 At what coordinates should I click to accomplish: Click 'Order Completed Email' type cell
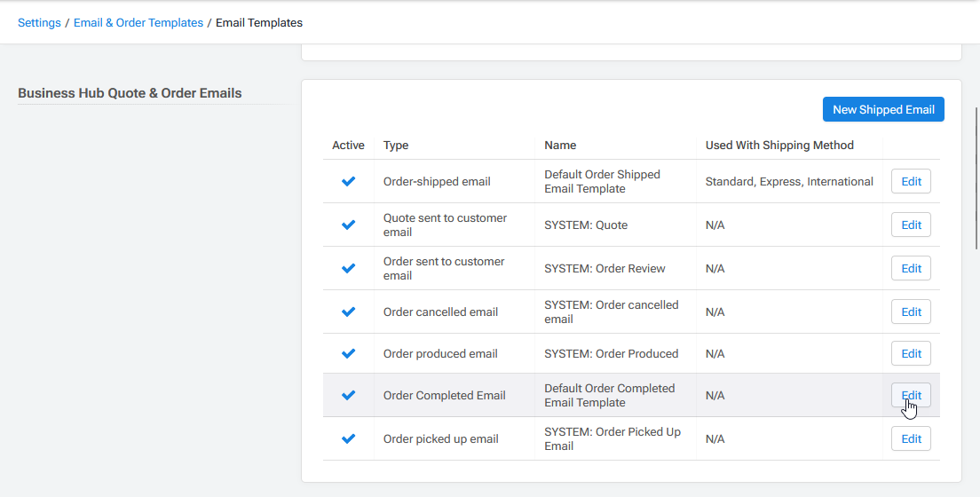pos(454,395)
